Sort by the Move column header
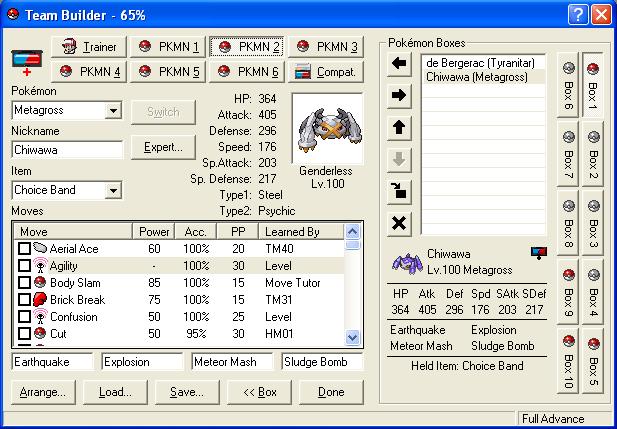 [x=72, y=231]
